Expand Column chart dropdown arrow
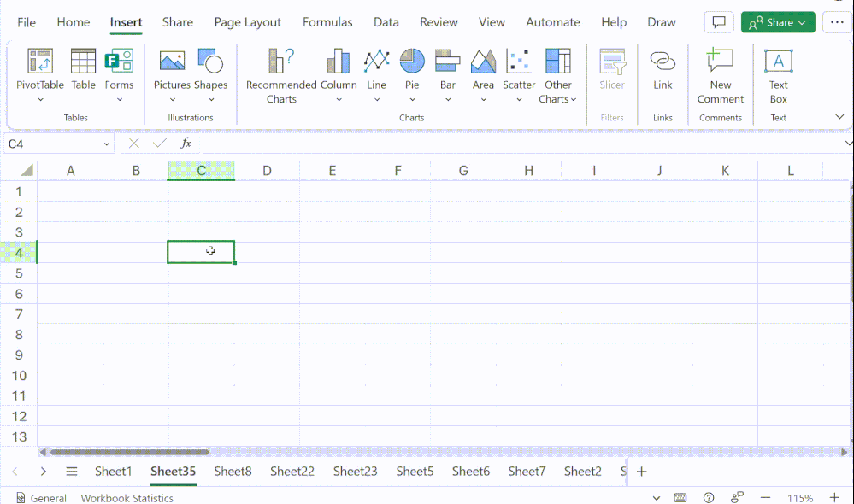The height and width of the screenshot is (504, 854). coord(339,100)
